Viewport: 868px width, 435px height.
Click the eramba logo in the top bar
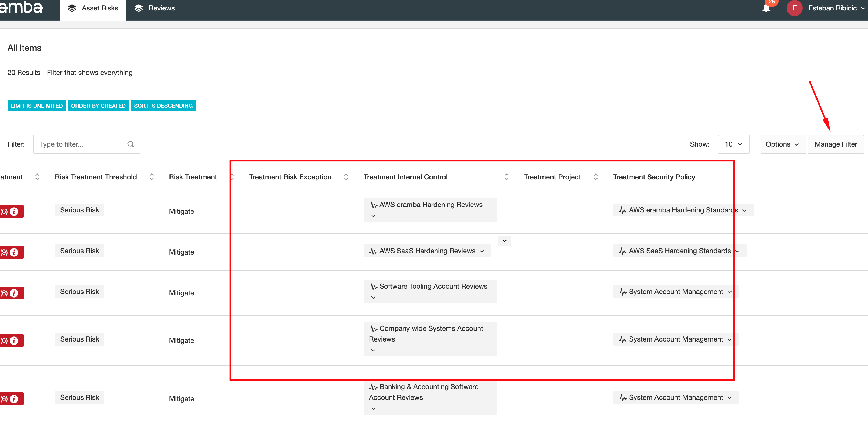(x=21, y=8)
